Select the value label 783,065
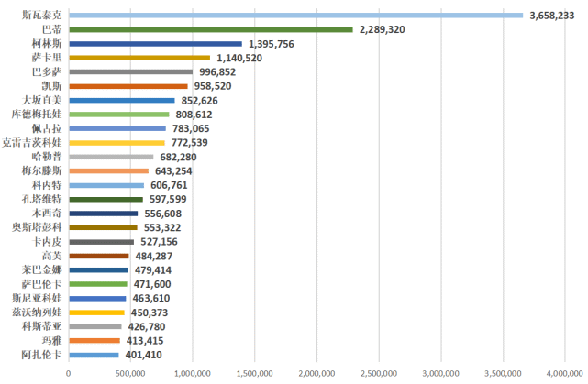This screenshot has height=384, width=588. pos(191,128)
